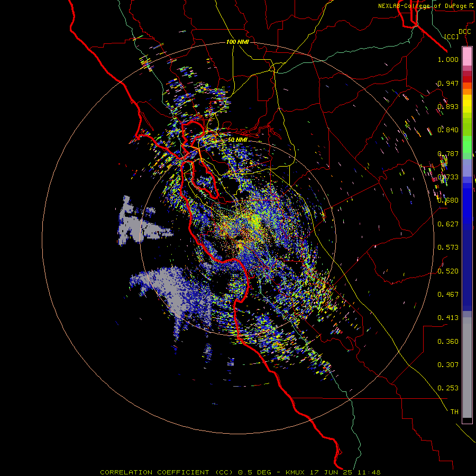The image size is (476, 476).
Task: Click the 50 NMI range ring label
Action: [x=237, y=140]
